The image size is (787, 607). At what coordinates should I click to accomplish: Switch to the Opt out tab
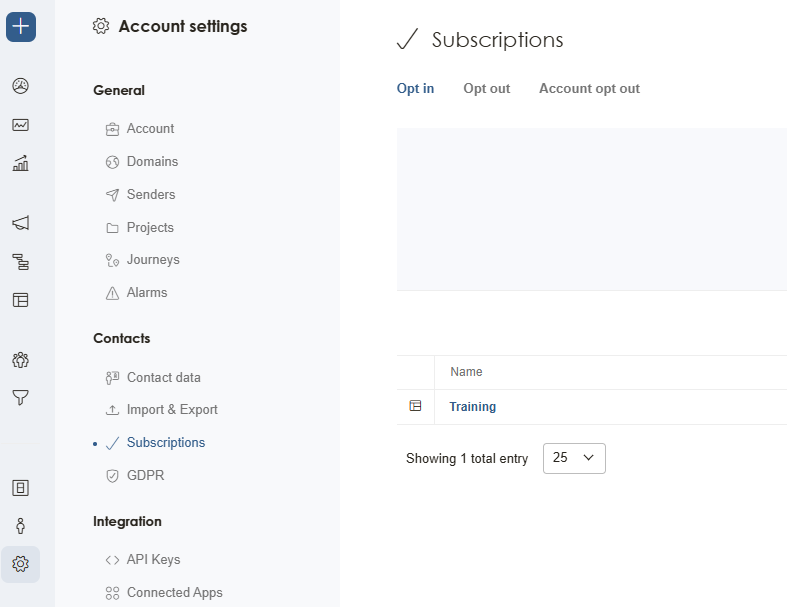(x=486, y=89)
